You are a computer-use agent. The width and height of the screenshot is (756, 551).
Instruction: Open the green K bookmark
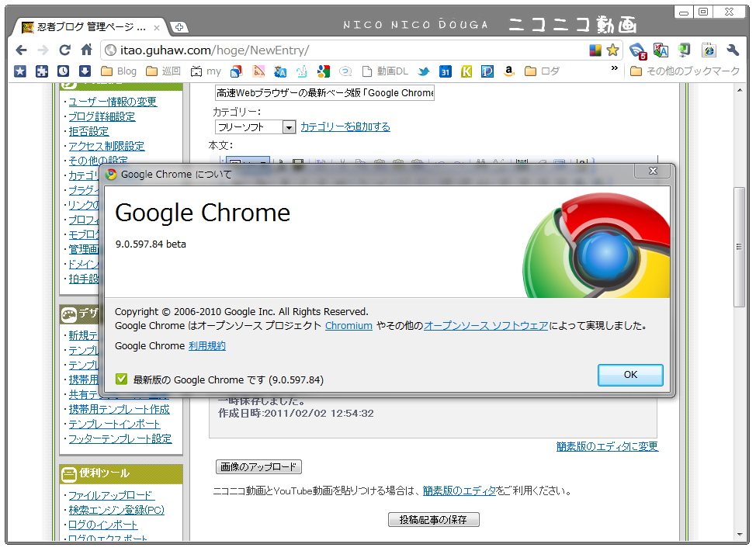tap(466, 71)
